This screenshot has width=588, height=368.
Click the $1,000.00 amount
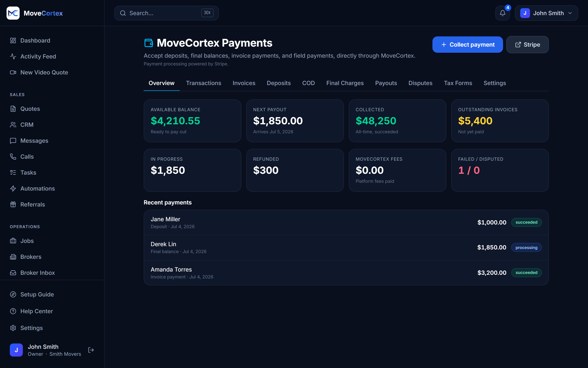tap(492, 222)
